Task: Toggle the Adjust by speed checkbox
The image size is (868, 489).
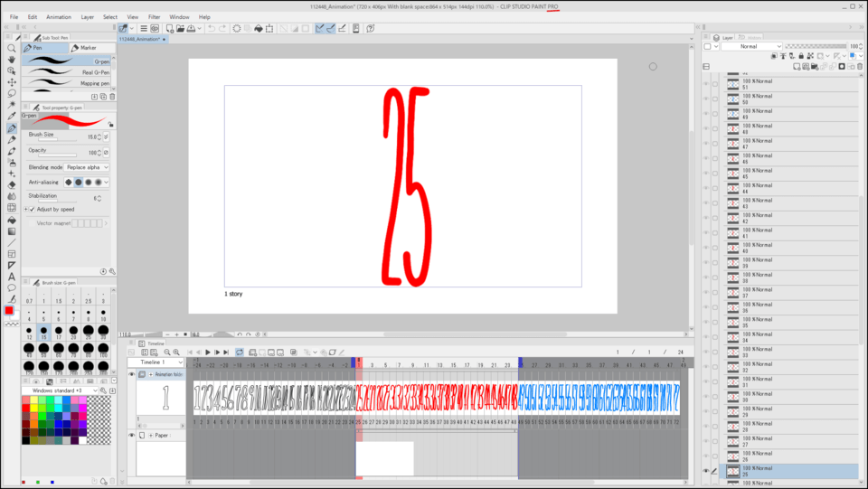Action: [x=32, y=209]
